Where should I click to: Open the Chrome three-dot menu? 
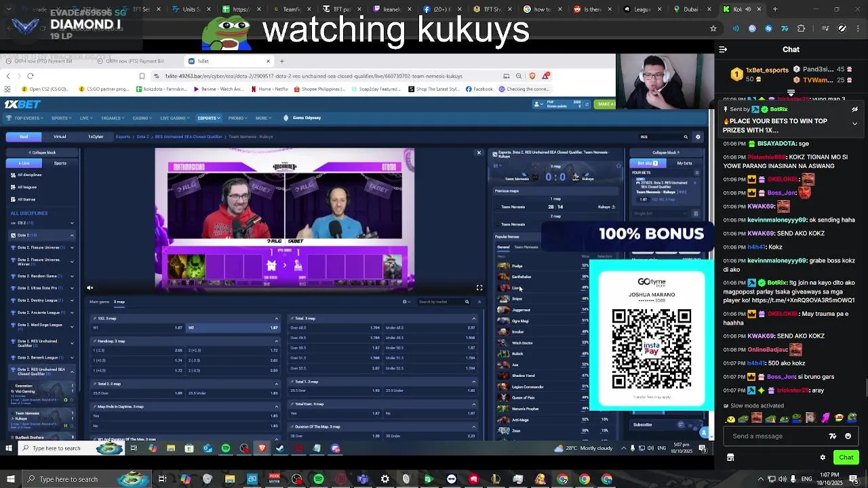[x=859, y=28]
